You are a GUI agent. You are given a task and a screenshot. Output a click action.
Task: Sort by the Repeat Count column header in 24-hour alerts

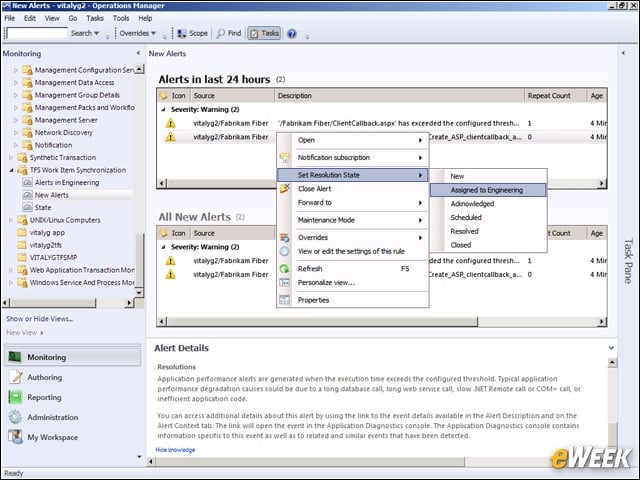pyautogui.click(x=555, y=96)
